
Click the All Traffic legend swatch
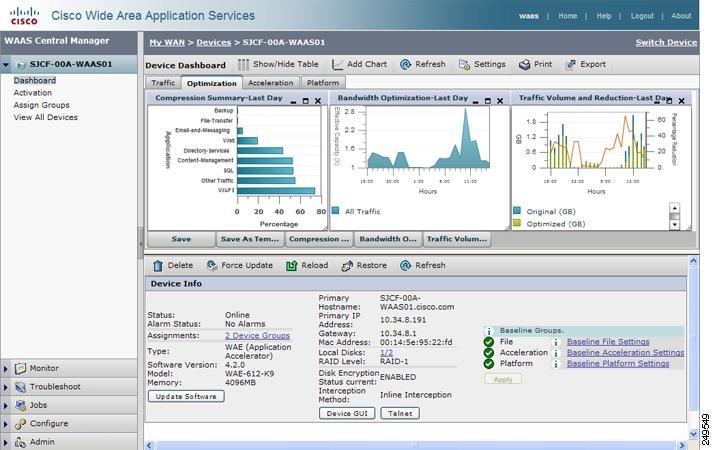pyautogui.click(x=336, y=211)
